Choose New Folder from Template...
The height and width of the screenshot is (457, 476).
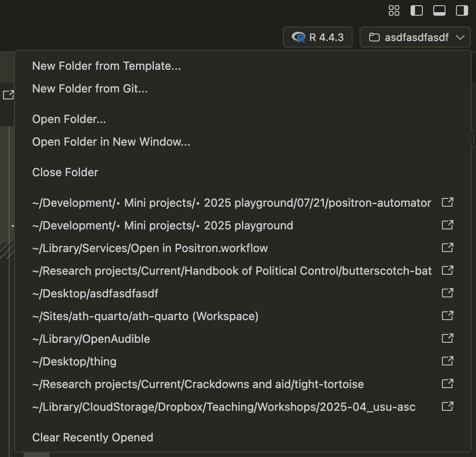[106, 66]
